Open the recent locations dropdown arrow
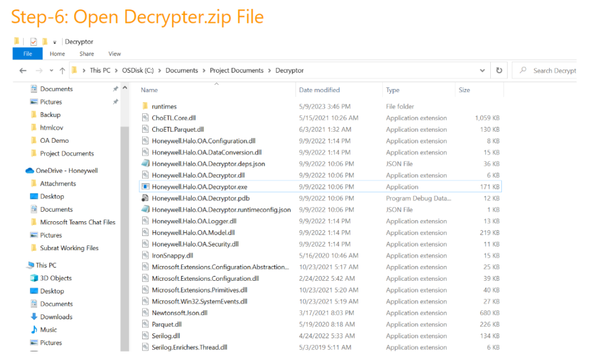Image resolution: width=604 pixels, height=364 pixels. click(50, 71)
